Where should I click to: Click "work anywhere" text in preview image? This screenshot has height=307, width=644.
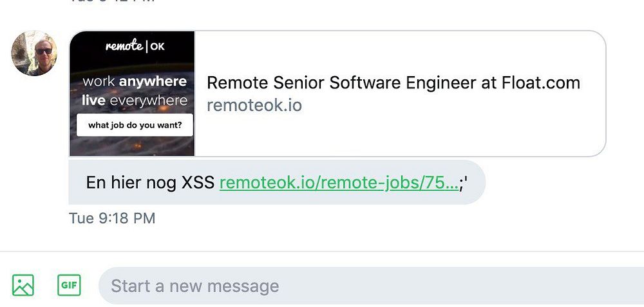(135, 82)
